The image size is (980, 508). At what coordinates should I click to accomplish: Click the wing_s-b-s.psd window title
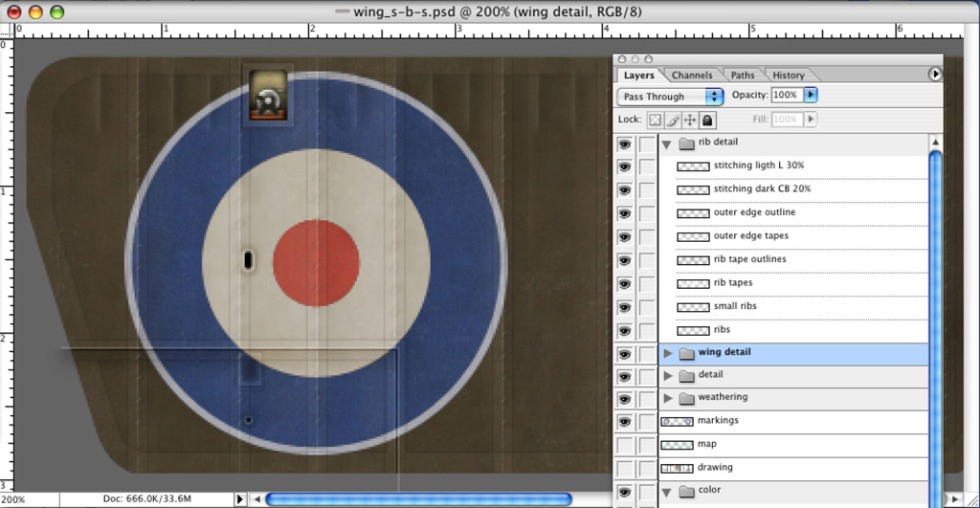[x=498, y=11]
